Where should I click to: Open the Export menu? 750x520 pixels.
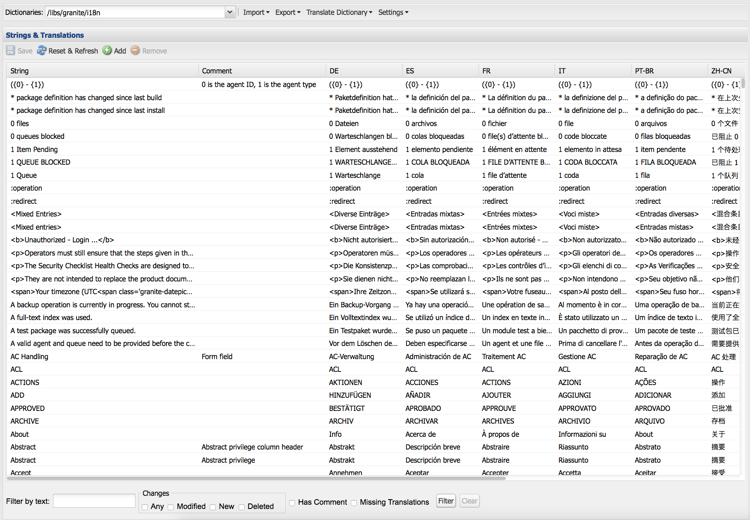pyautogui.click(x=288, y=13)
